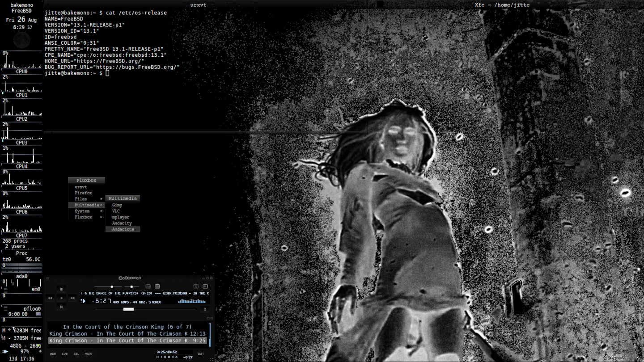
Task: Click mini stop icon in playlist footer
Action: [x=169, y=357]
